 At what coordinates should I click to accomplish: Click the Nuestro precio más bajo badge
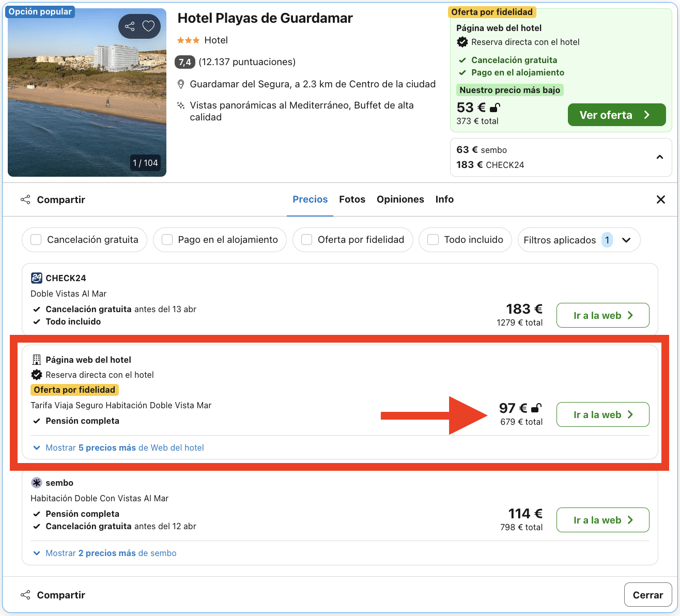pos(510,90)
